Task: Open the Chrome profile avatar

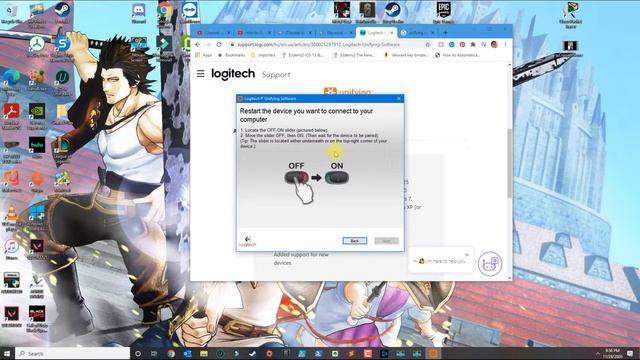Action: tap(494, 44)
